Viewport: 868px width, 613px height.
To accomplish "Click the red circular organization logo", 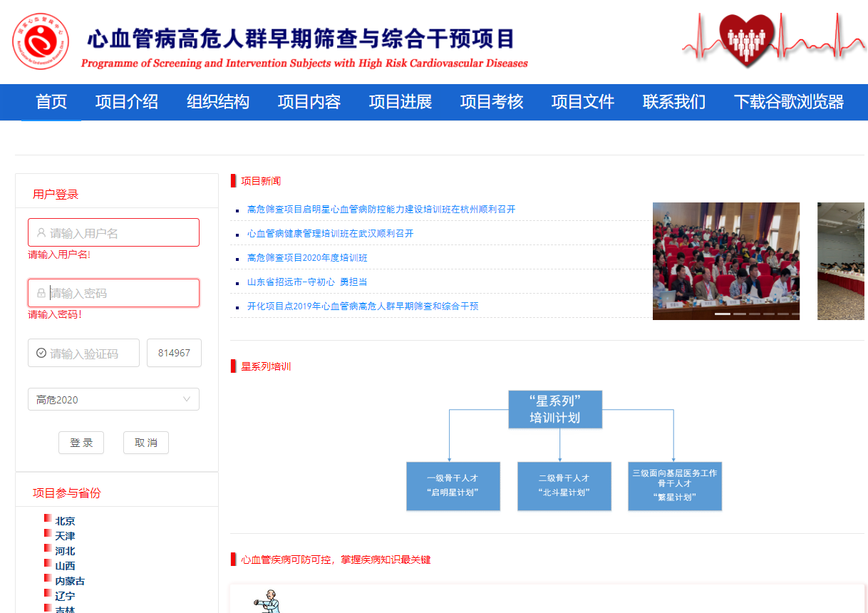I will [41, 41].
